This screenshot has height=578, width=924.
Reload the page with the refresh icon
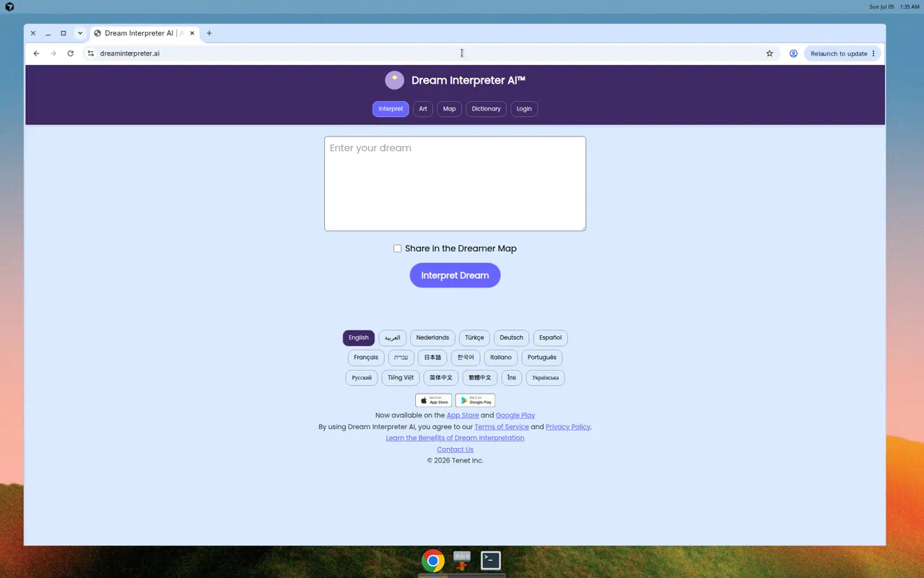point(70,53)
